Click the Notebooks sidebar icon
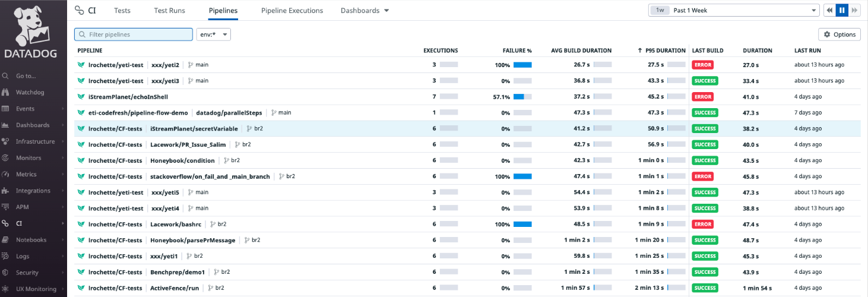Screen dimensions: 868x297 pyautogui.click(x=5, y=240)
